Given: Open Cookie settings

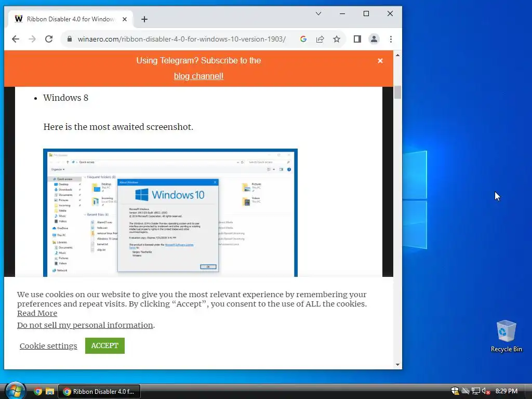Looking at the screenshot, I should [x=48, y=345].
